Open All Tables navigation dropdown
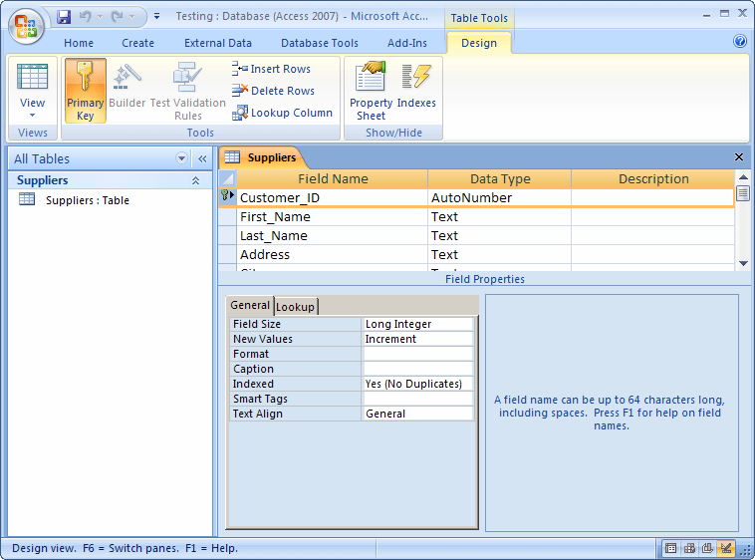The width and height of the screenshot is (755, 560). (181, 158)
